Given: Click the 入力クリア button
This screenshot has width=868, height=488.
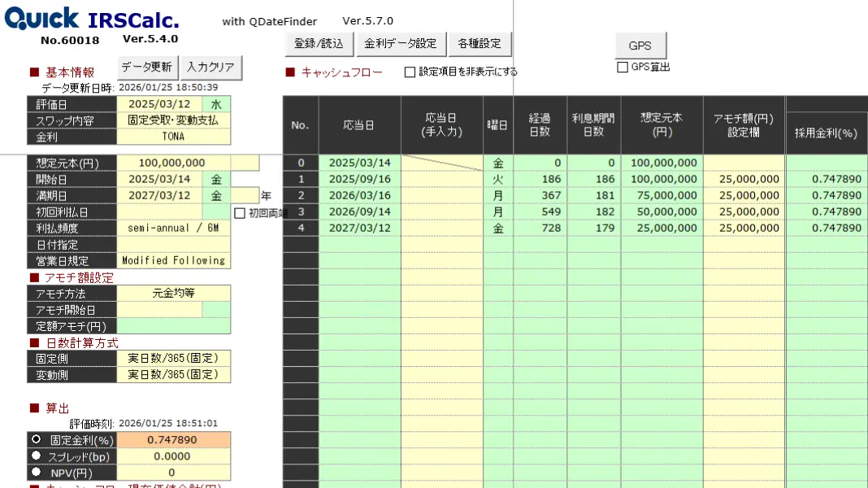Looking at the screenshot, I should pyautogui.click(x=210, y=67).
